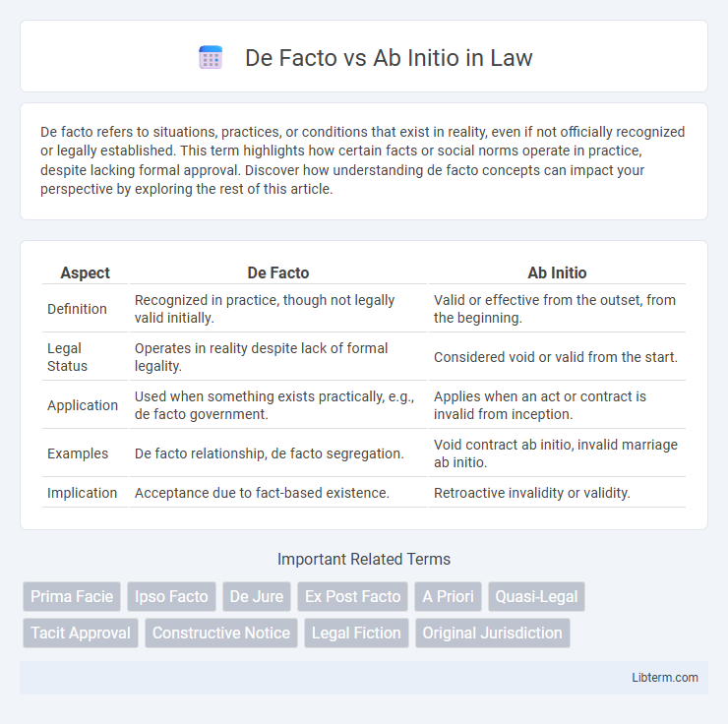Visit the Libterm.com footer link

click(x=665, y=678)
